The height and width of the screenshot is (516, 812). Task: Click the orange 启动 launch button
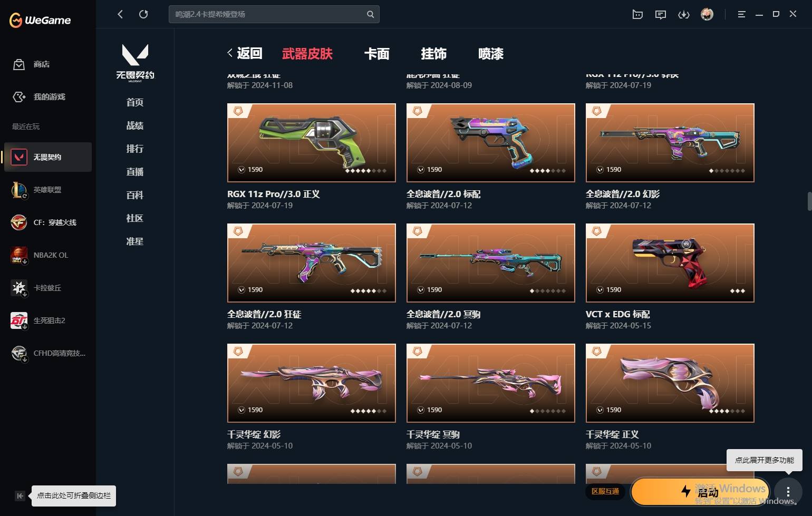[x=700, y=492]
